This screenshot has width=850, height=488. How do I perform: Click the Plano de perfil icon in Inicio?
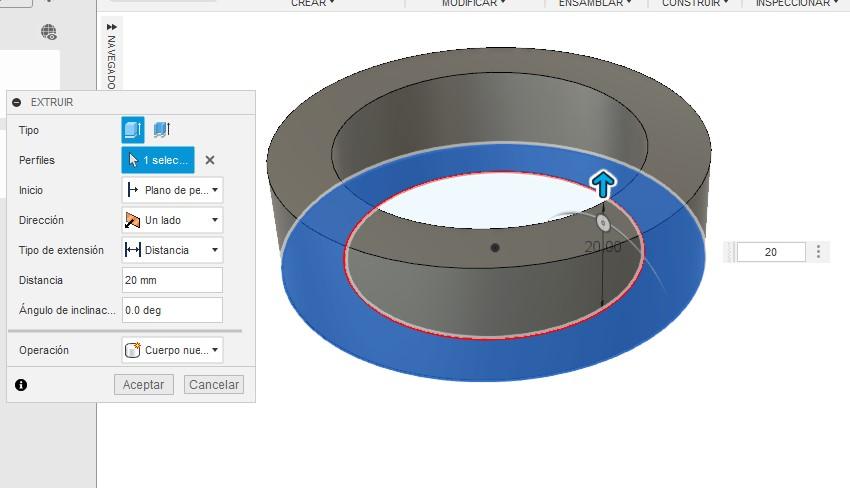(132, 190)
